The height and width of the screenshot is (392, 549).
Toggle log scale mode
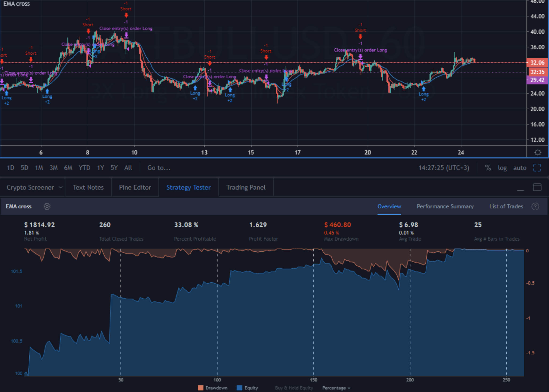pos(502,168)
